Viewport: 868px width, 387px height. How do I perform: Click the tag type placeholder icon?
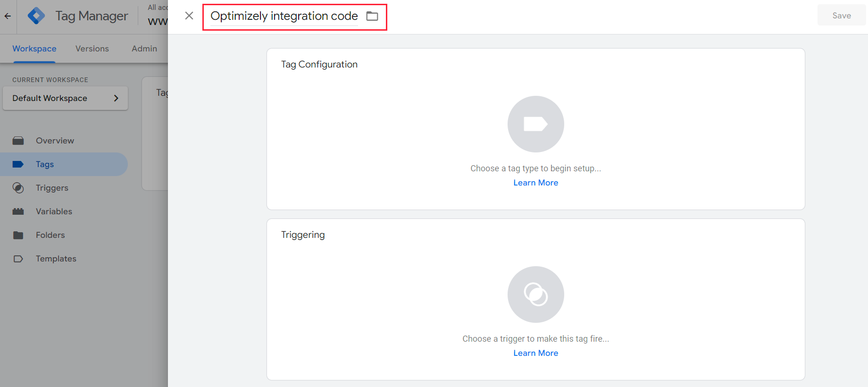pos(535,124)
